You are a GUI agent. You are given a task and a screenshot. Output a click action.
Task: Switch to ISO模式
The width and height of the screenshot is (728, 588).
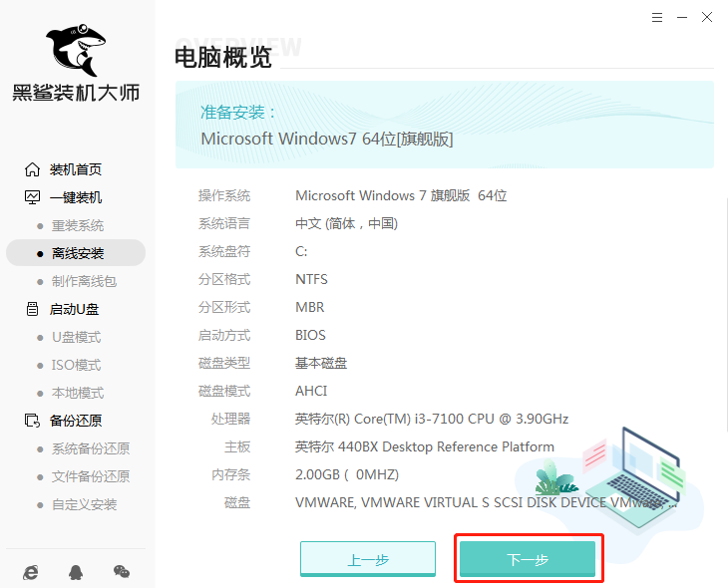coord(76,365)
